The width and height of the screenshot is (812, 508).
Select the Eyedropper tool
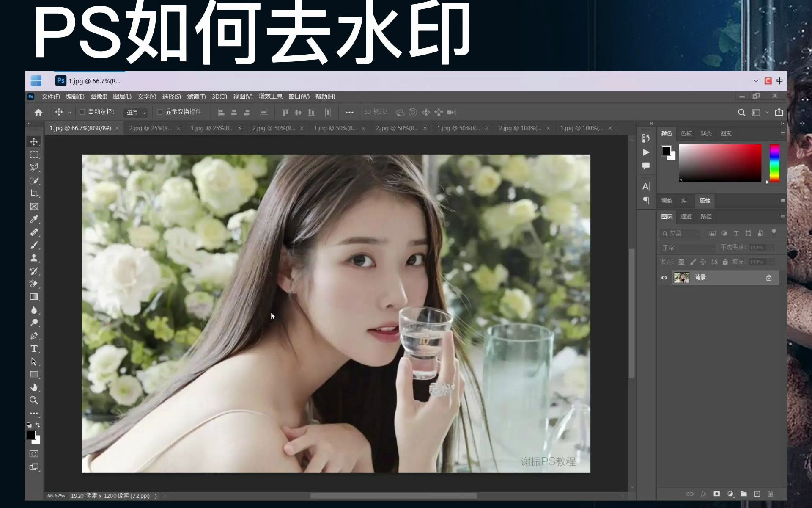34,219
